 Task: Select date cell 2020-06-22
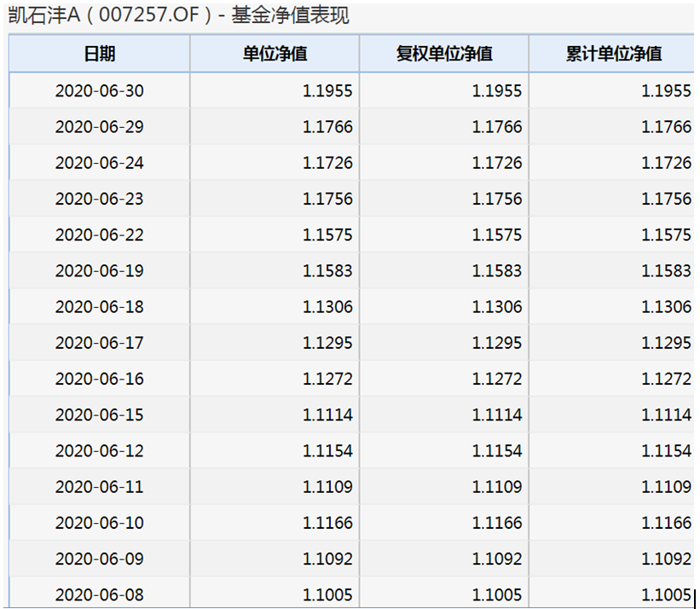pyautogui.click(x=100, y=235)
